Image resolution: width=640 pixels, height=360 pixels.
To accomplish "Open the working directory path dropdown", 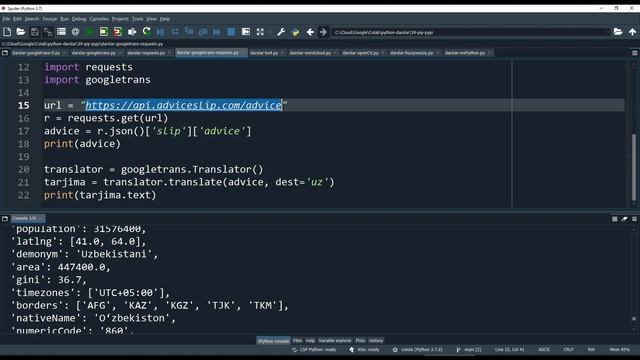I will coord(608,32).
